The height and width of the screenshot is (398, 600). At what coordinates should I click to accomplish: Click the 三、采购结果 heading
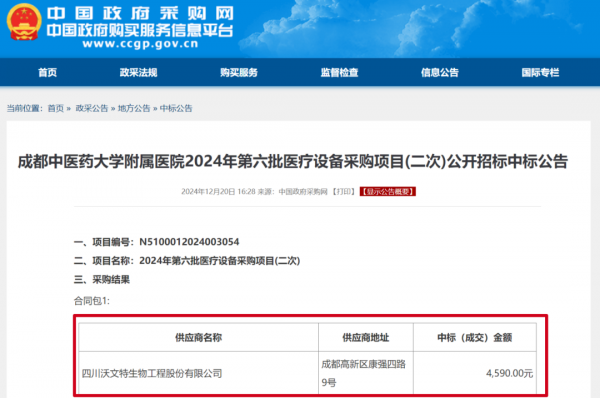tap(102, 279)
